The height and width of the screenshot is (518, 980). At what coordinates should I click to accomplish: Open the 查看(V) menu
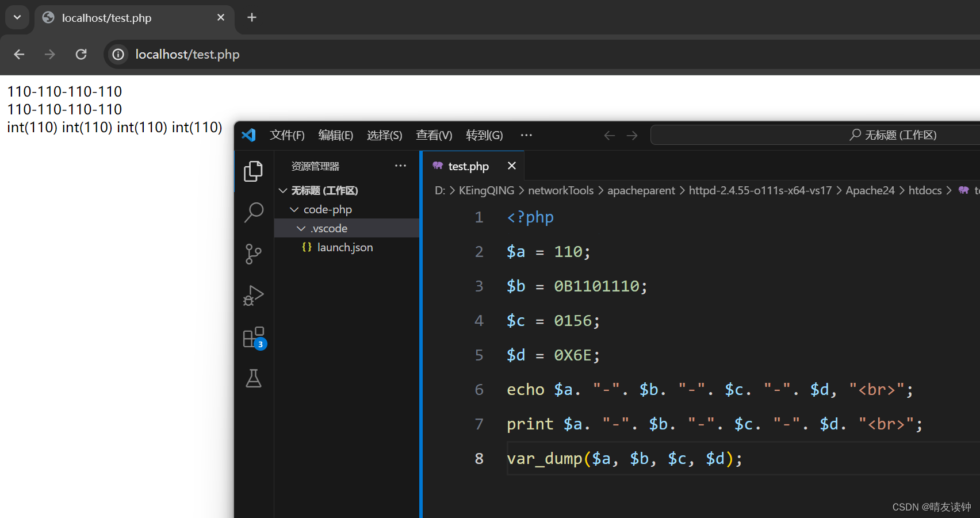[434, 135]
